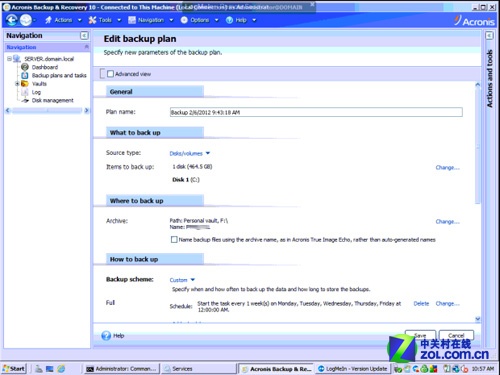This screenshot has width=500, height=375.
Task: Click the Dashboard icon
Action: 25,67
